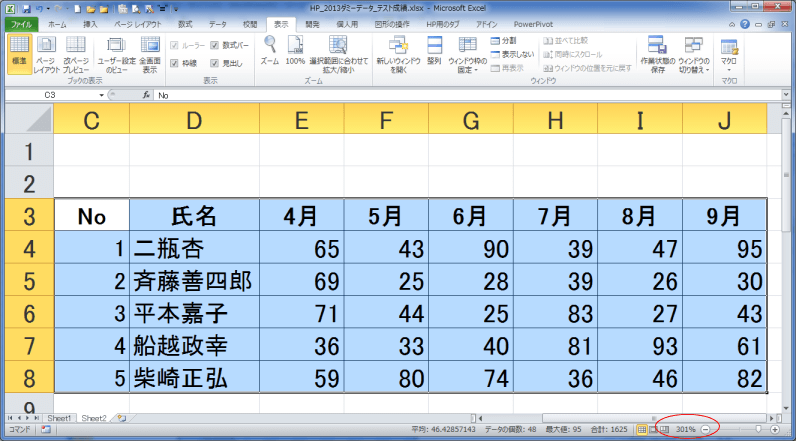Expand the formula bar chevron
The image size is (796, 441).
coord(786,95)
